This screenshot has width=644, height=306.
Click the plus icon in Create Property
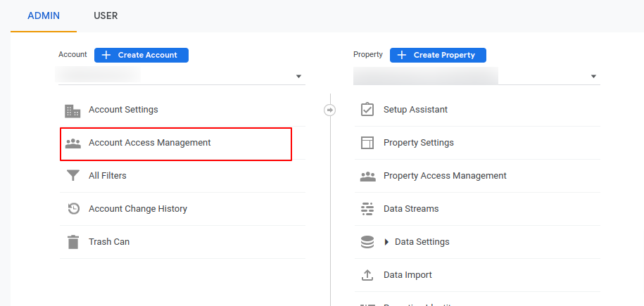click(402, 55)
